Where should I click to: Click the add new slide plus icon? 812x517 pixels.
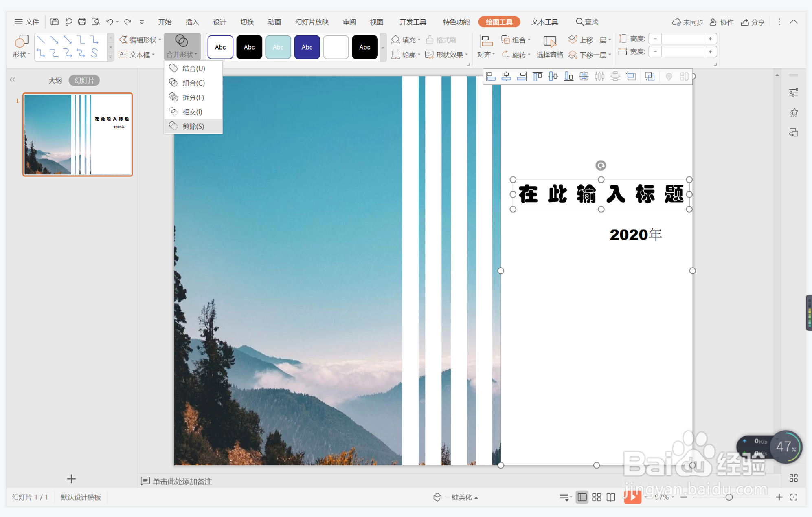[x=71, y=479]
